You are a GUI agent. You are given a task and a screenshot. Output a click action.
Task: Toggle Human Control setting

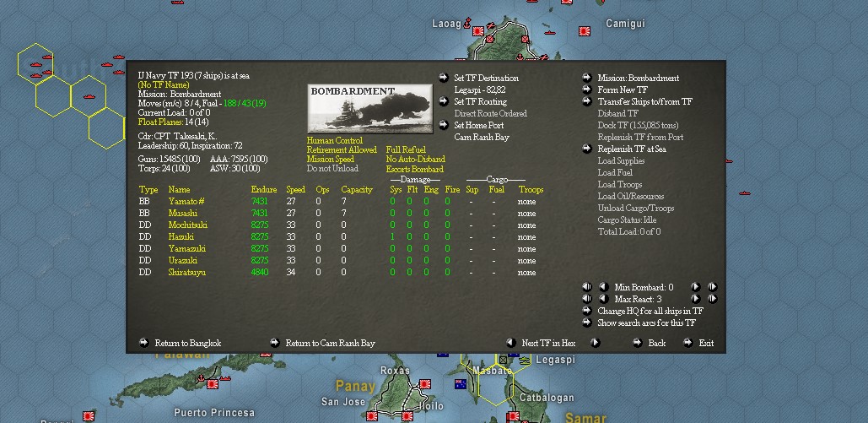pyautogui.click(x=334, y=141)
